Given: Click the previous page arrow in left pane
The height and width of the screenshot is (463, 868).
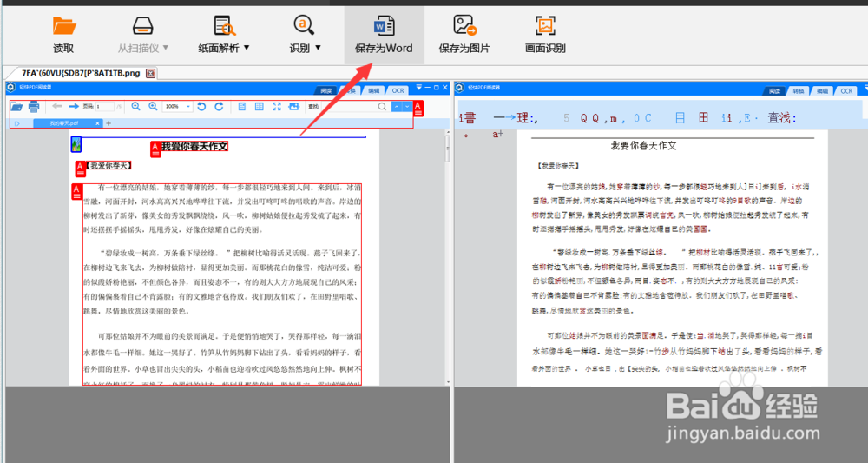Looking at the screenshot, I should [x=57, y=106].
